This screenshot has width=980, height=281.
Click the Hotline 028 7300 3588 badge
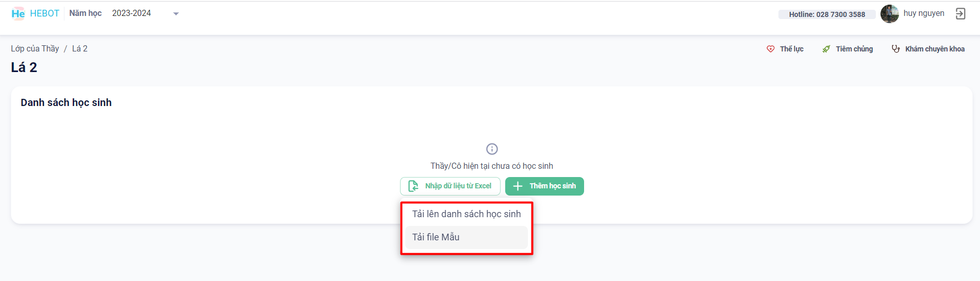pos(827,14)
